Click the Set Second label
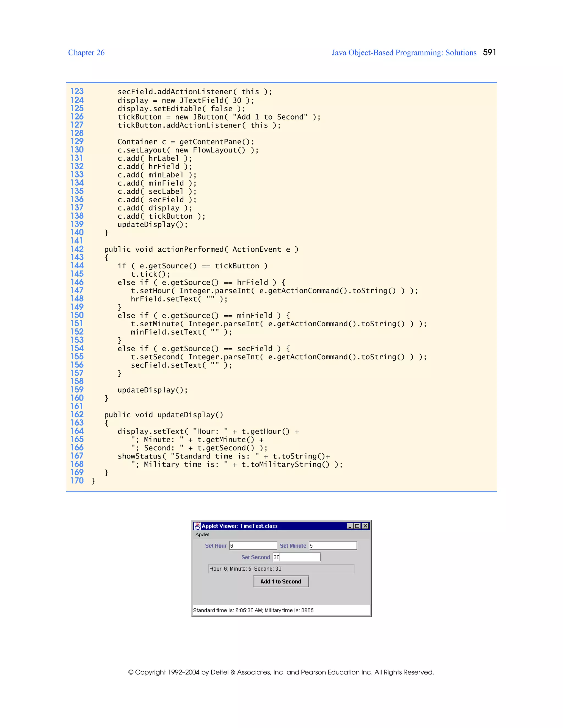 point(255,557)
